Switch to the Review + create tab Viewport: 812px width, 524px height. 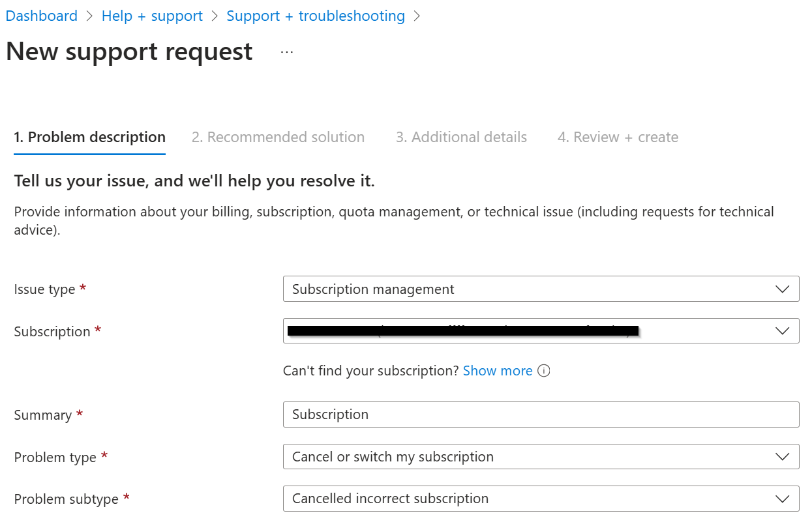[x=617, y=137]
